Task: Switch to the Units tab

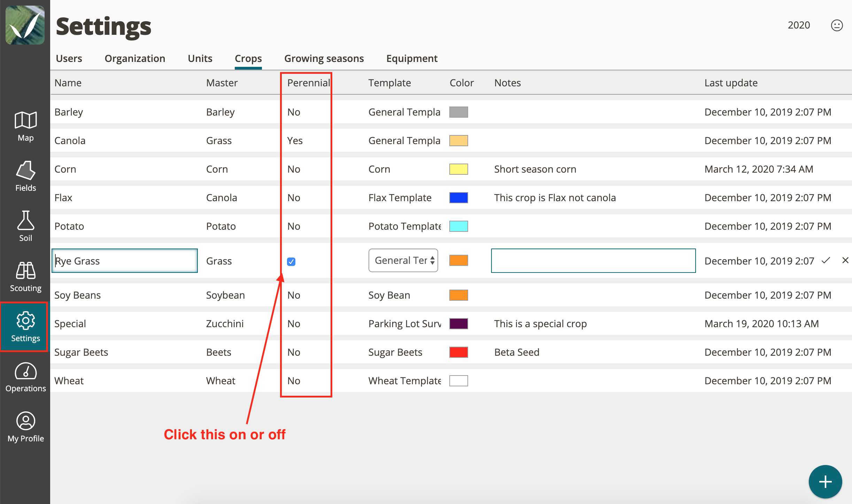Action: pos(200,58)
